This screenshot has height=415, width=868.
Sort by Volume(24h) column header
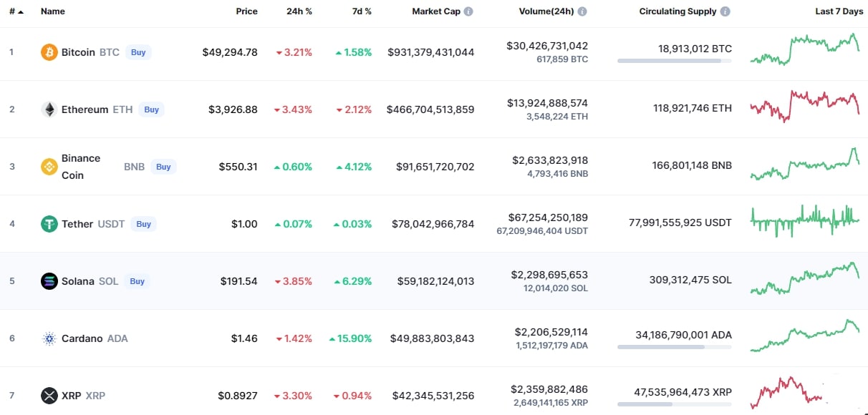(546, 11)
